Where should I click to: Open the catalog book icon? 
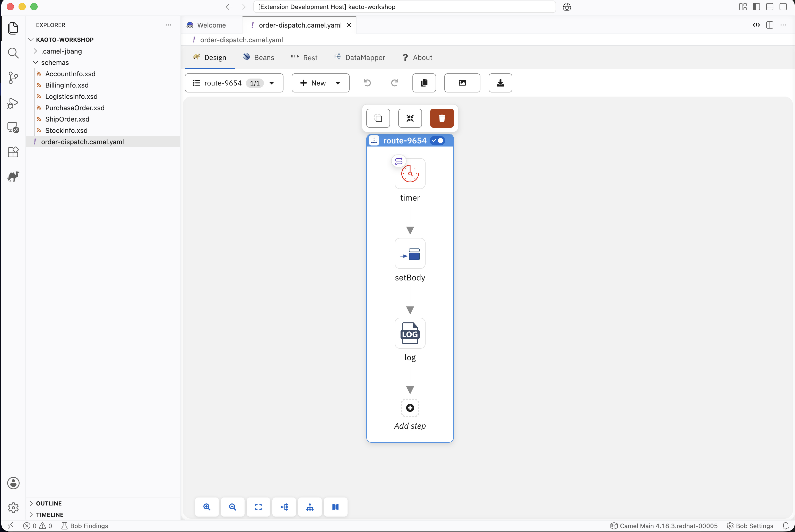click(x=335, y=507)
